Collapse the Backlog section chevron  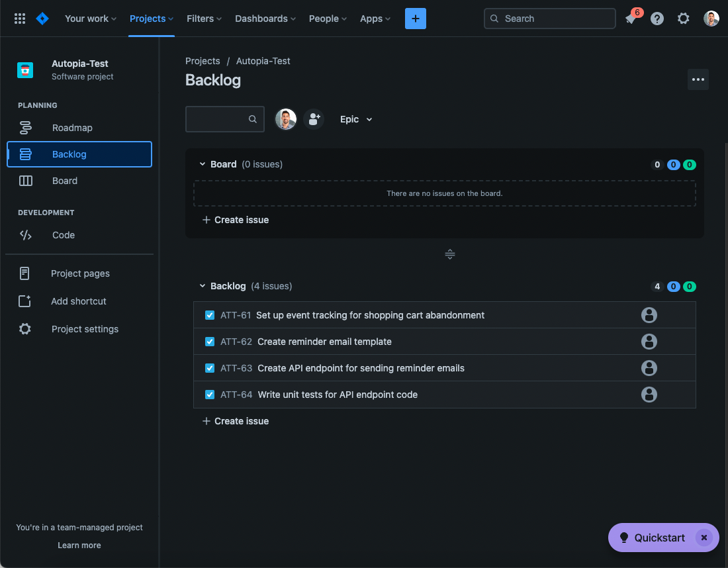point(203,285)
